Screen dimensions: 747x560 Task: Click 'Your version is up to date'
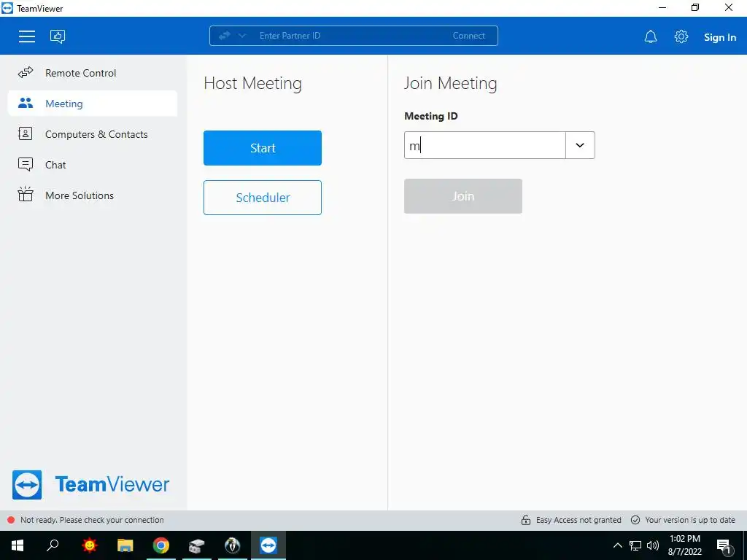point(690,520)
